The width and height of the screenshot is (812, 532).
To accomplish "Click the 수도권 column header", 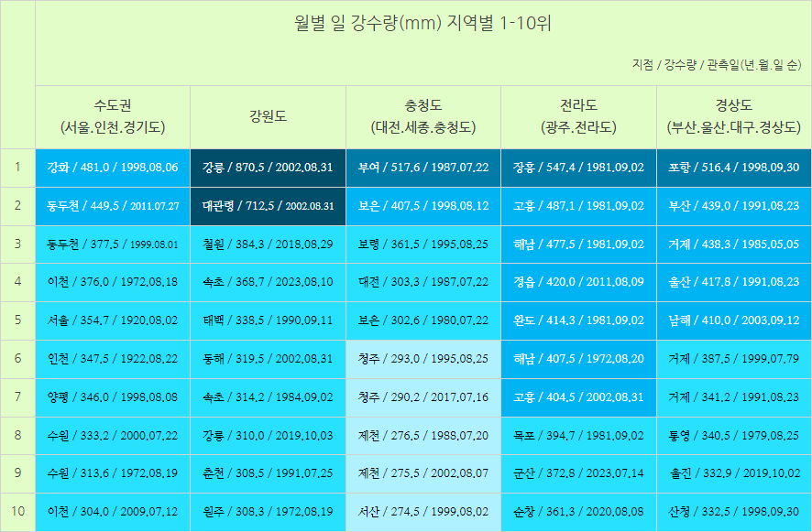I will (112, 116).
